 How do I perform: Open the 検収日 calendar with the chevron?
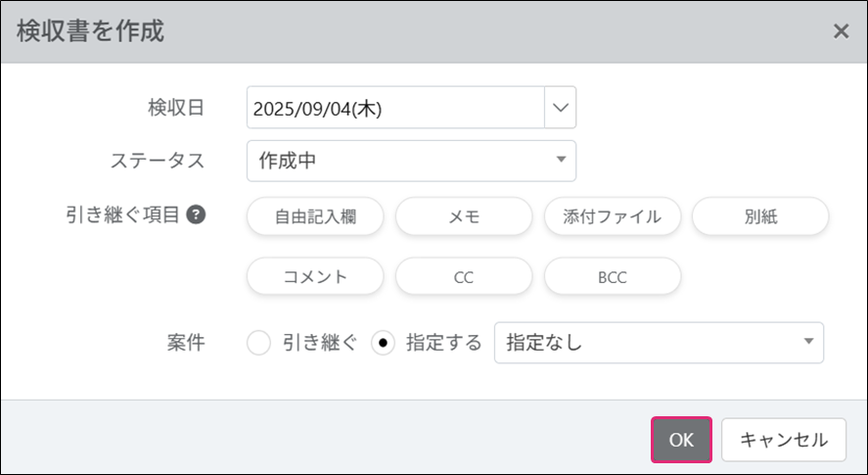pos(560,108)
